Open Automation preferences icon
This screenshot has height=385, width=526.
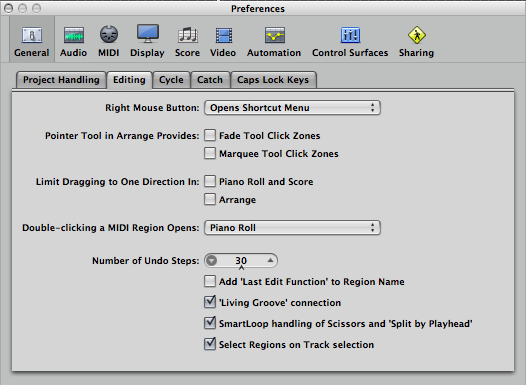275,35
